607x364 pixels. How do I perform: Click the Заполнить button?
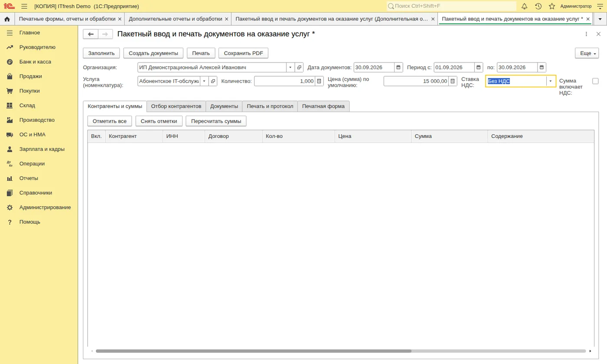point(101,53)
